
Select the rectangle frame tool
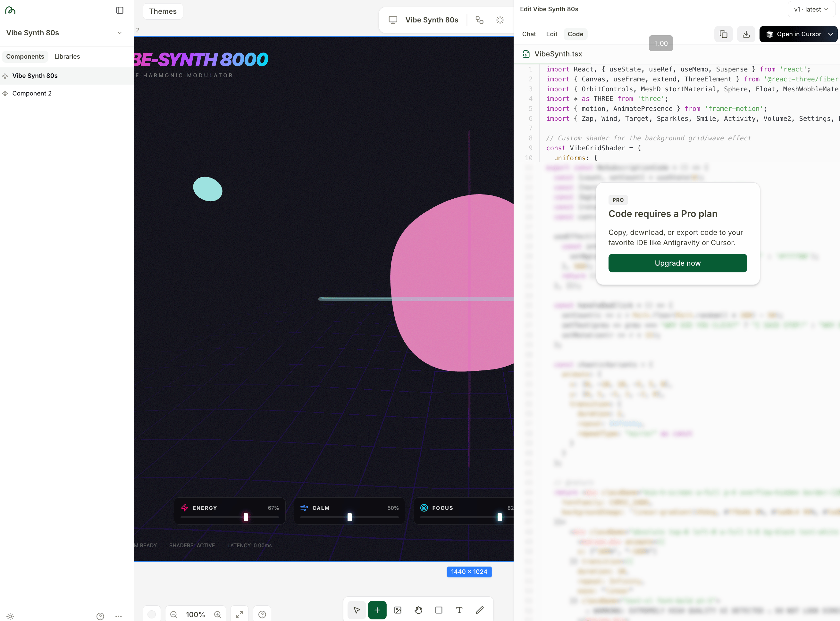point(439,610)
